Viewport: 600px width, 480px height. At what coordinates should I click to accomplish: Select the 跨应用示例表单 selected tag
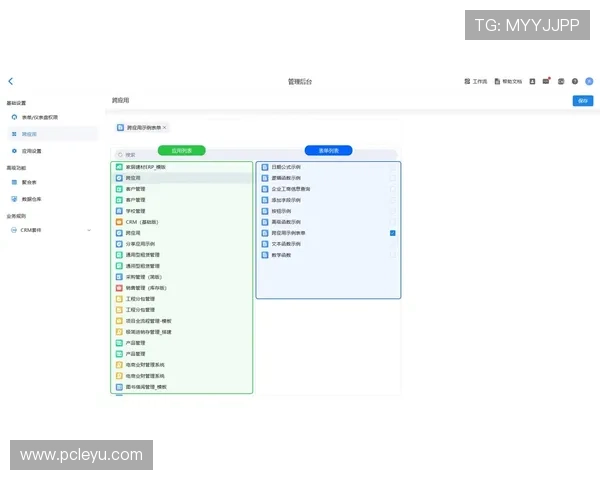(142, 127)
